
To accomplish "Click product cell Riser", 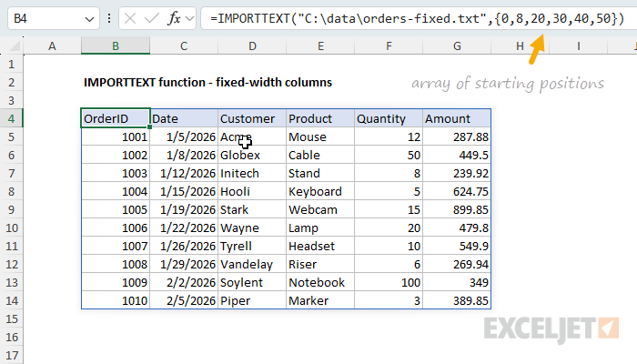I will tap(320, 265).
